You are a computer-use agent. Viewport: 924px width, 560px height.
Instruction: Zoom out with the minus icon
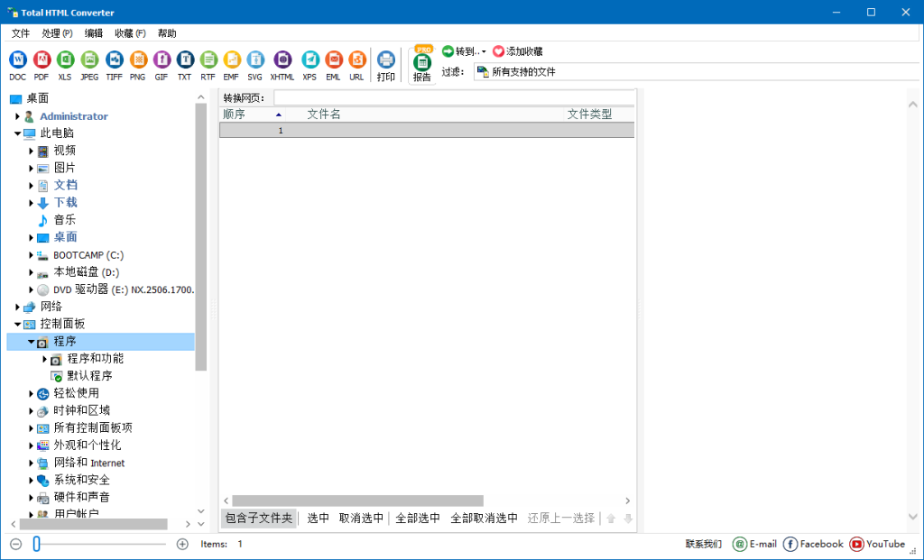click(x=16, y=544)
